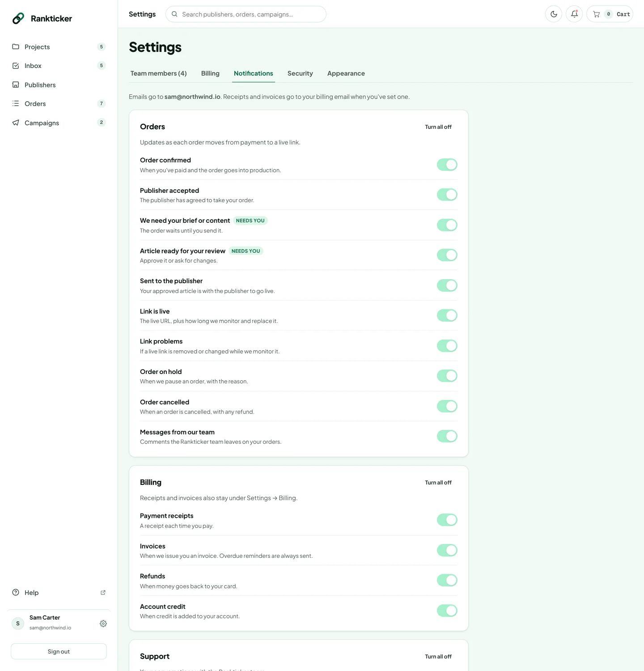The width and height of the screenshot is (644, 671).
Task: Open account settings gear icon
Action: click(103, 624)
